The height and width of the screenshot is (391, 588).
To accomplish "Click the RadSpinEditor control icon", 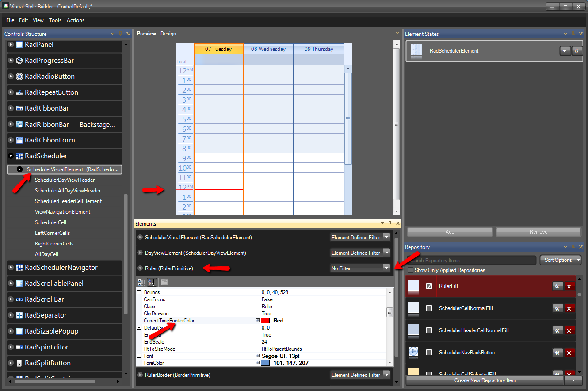I will point(19,347).
